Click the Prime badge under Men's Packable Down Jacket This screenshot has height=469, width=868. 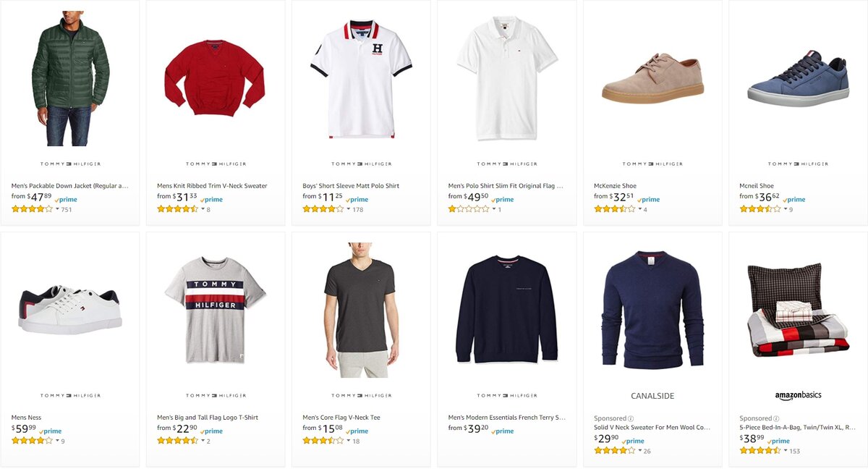pos(66,198)
